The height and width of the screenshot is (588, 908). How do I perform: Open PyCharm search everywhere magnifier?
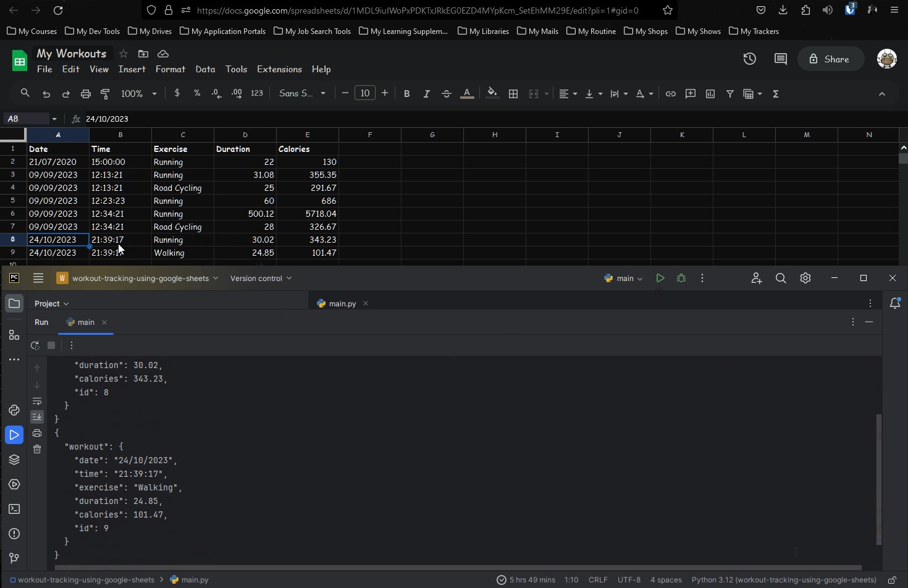781,279
